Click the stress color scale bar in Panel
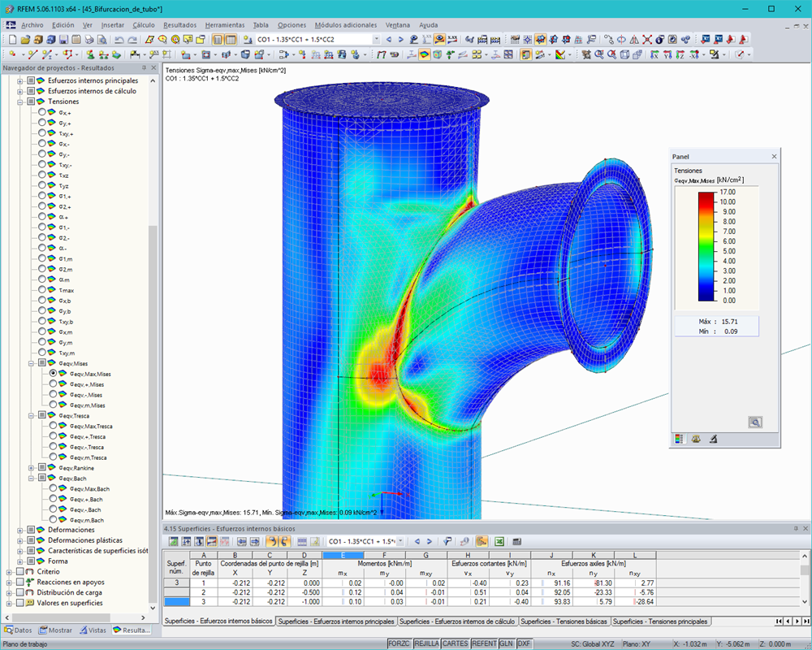This screenshot has height=650, width=812. [x=706, y=246]
